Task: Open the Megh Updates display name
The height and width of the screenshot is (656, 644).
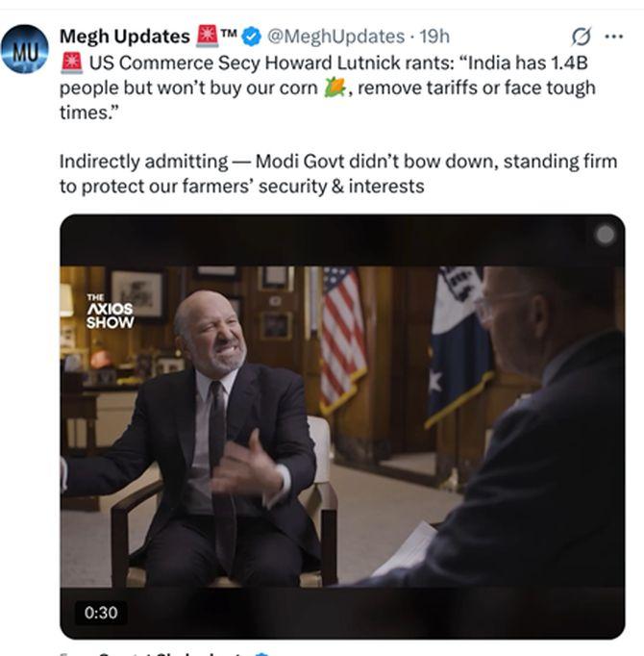Action: [x=124, y=37]
